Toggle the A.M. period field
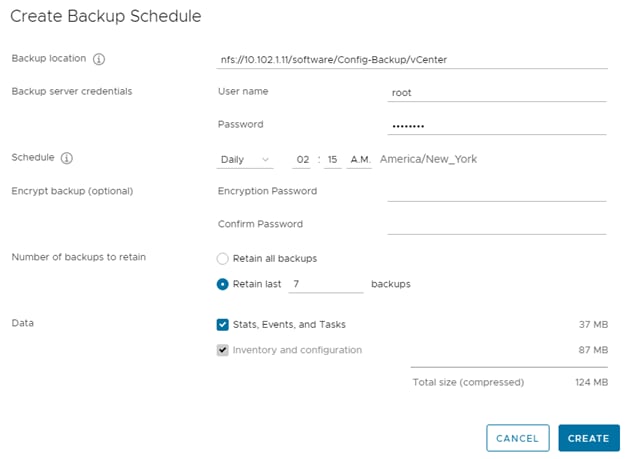 click(359, 160)
